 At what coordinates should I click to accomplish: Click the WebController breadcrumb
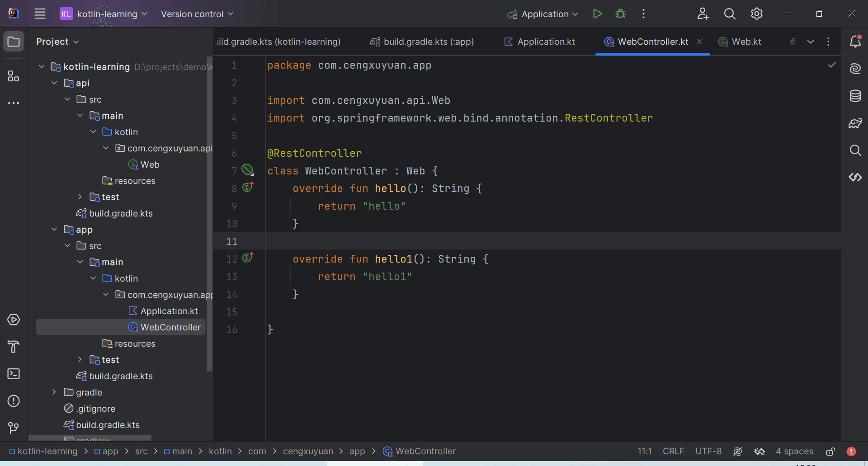coord(419,451)
